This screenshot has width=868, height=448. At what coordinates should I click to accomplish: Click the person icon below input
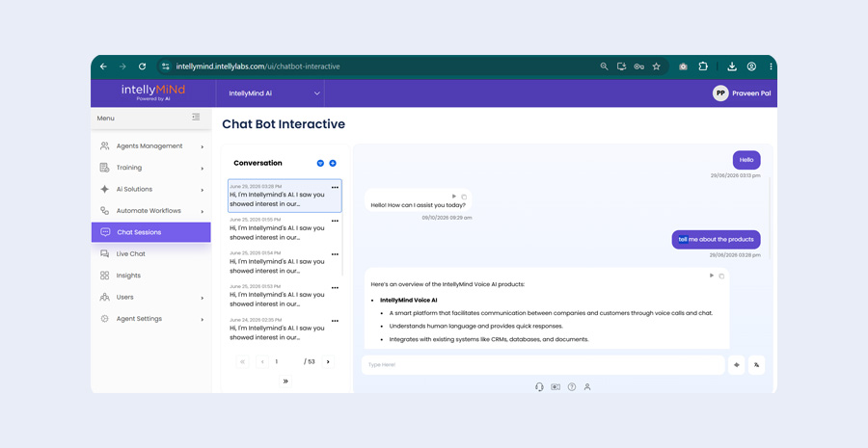coord(587,387)
